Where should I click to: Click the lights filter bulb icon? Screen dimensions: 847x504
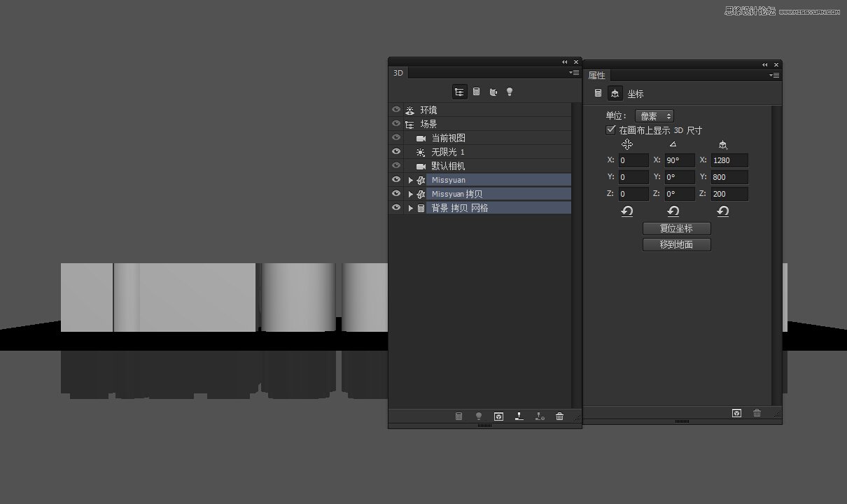(510, 92)
